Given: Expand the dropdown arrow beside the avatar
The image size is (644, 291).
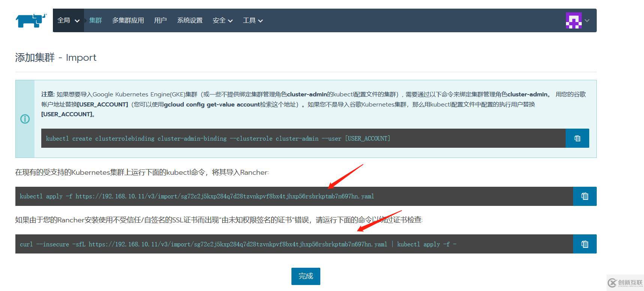Looking at the screenshot, I should pos(587,21).
